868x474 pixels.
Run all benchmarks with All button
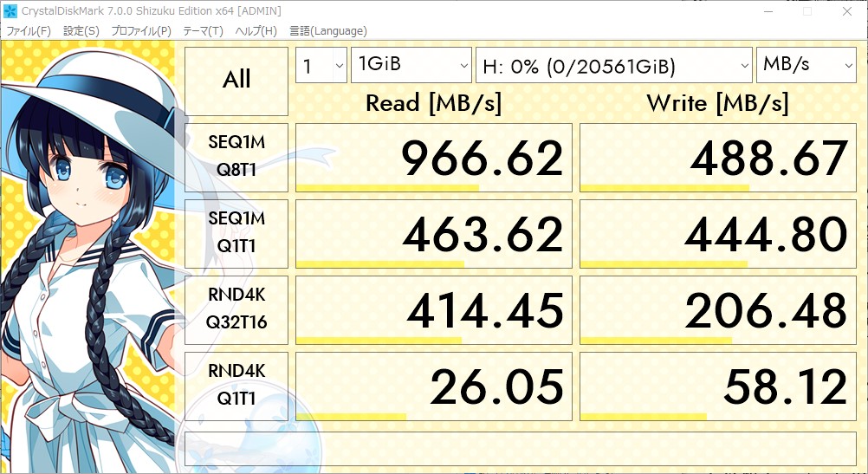pyautogui.click(x=236, y=81)
